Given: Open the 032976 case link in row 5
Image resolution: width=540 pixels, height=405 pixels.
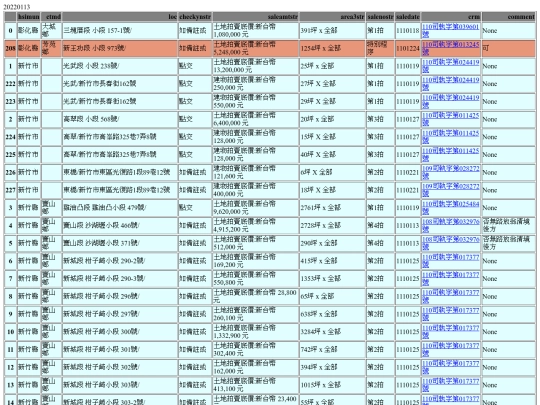Looking at the screenshot, I should click(x=450, y=243).
